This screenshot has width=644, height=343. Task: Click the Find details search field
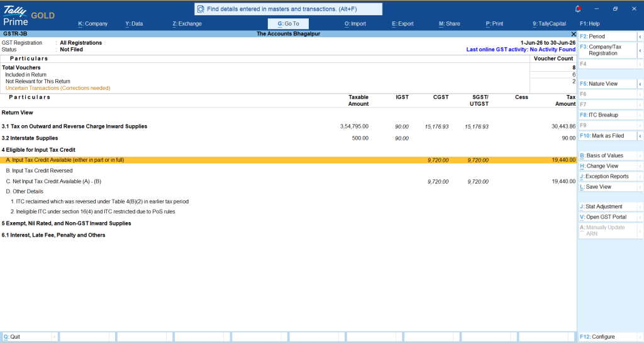[288, 9]
